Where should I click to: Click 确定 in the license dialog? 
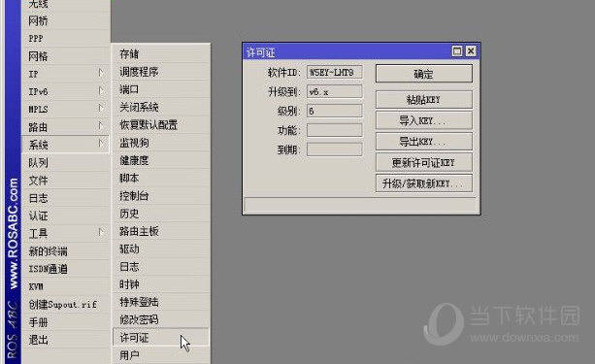(x=424, y=74)
